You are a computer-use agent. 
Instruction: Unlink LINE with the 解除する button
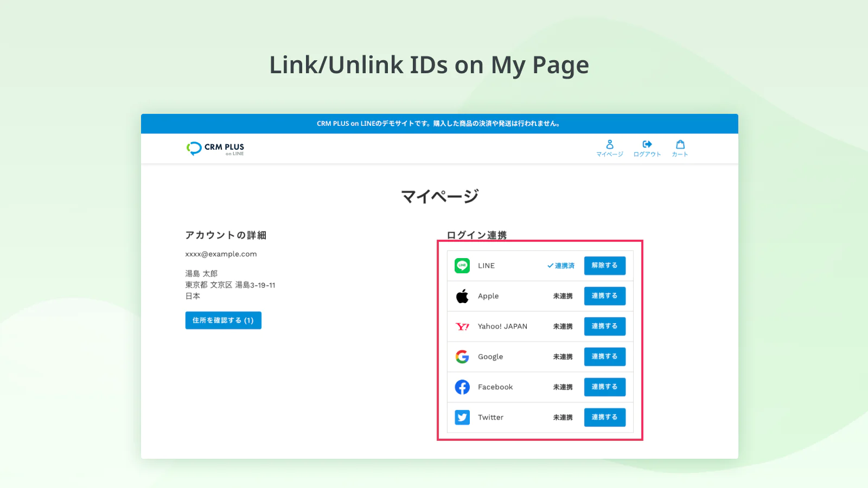point(605,266)
